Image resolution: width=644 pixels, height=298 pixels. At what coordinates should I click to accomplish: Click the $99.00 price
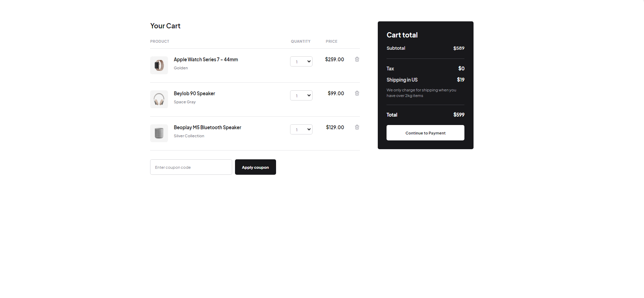click(x=336, y=93)
